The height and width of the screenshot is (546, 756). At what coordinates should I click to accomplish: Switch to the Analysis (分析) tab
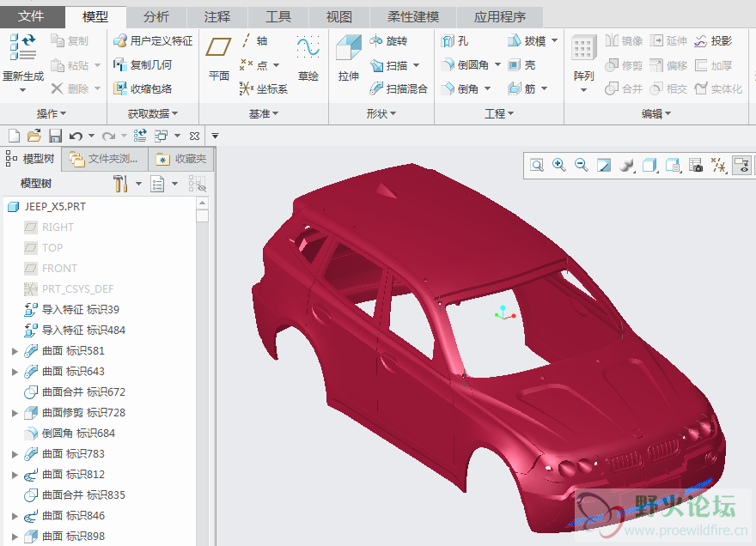[155, 17]
